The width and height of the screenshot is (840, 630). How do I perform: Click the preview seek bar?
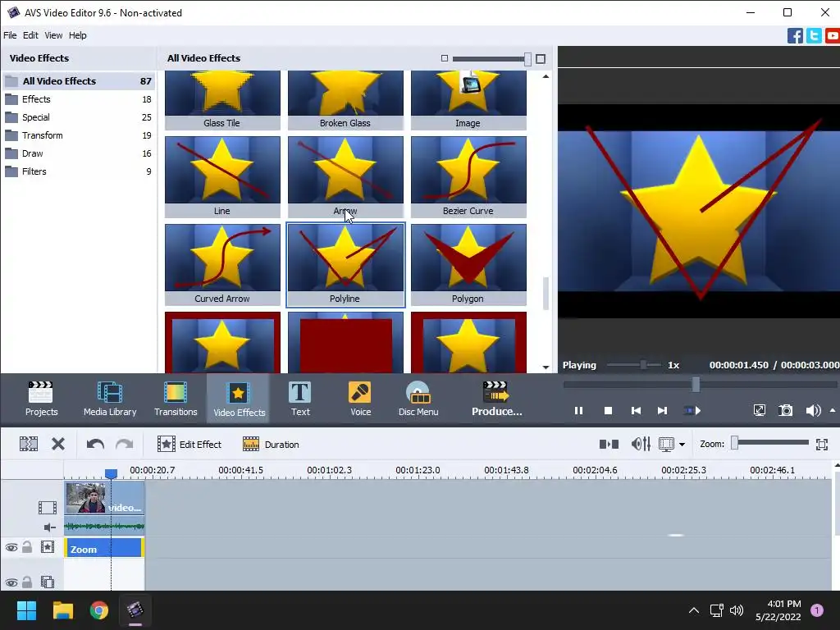click(700, 384)
